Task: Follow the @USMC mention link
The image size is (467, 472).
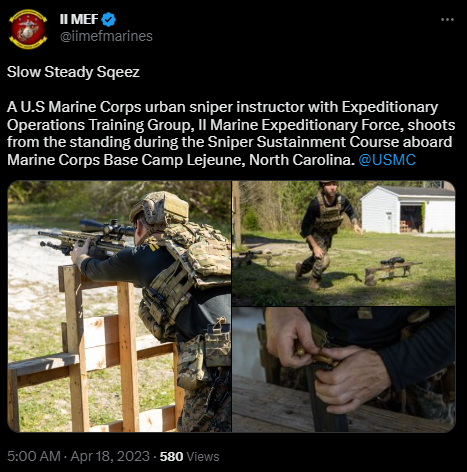Action: tap(387, 160)
